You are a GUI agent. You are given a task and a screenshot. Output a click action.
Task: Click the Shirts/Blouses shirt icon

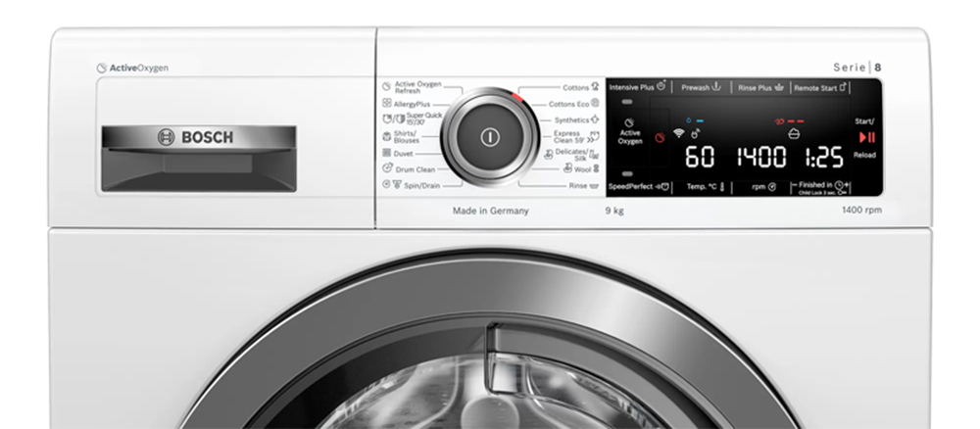pos(387,136)
